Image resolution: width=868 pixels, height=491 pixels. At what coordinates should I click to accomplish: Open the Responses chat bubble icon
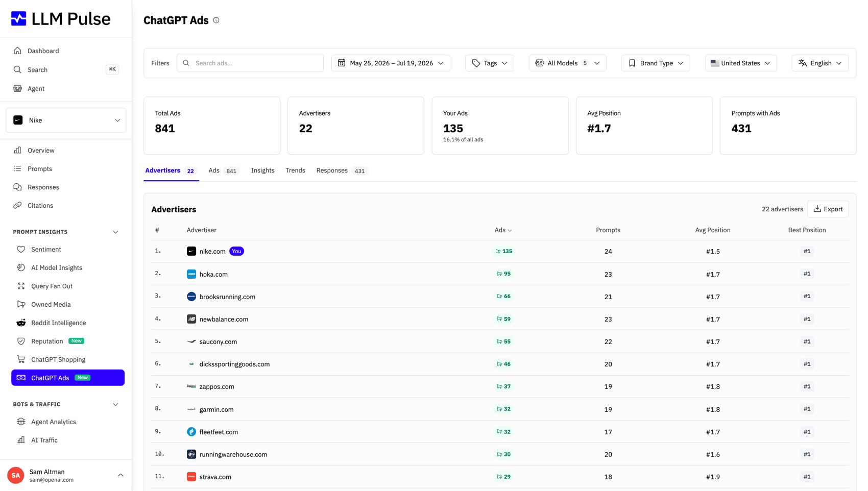pyautogui.click(x=17, y=187)
